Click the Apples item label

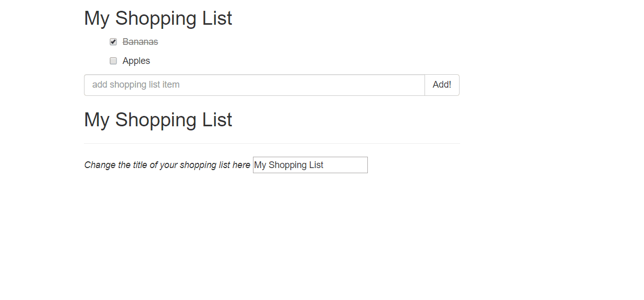pyautogui.click(x=136, y=61)
